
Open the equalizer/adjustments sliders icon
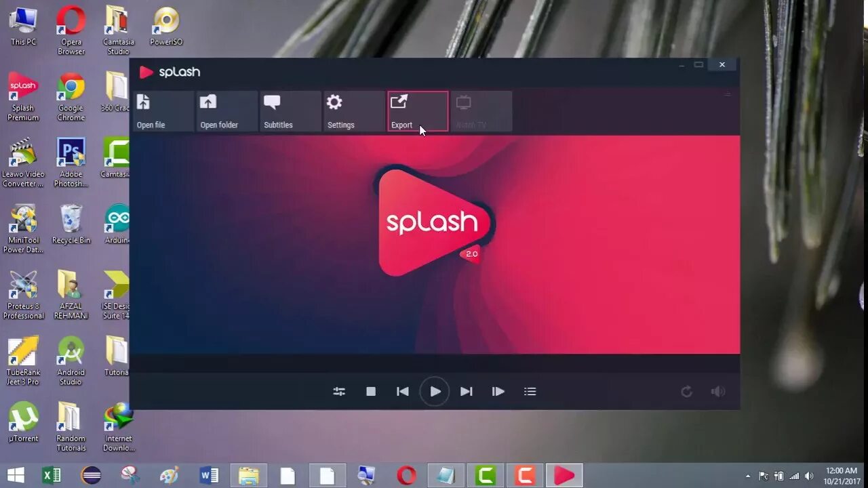coord(339,391)
